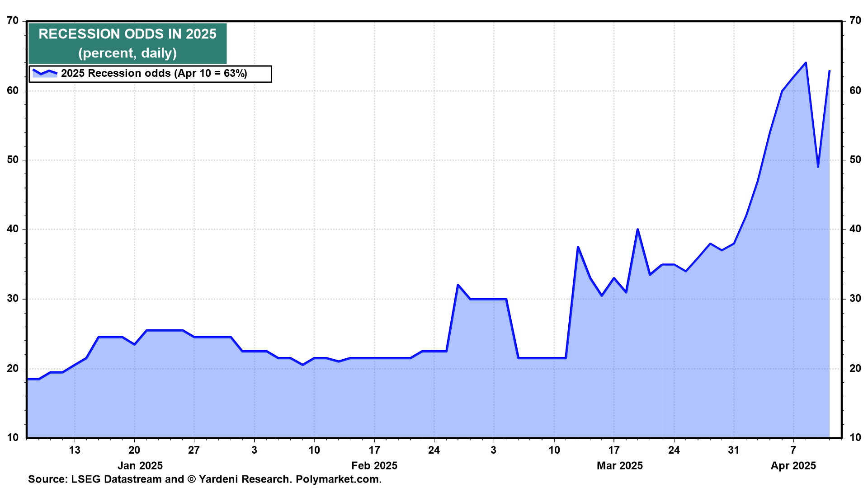Click the x-axis tick labeled 27
Screen dimensions: 868x488
point(194,450)
